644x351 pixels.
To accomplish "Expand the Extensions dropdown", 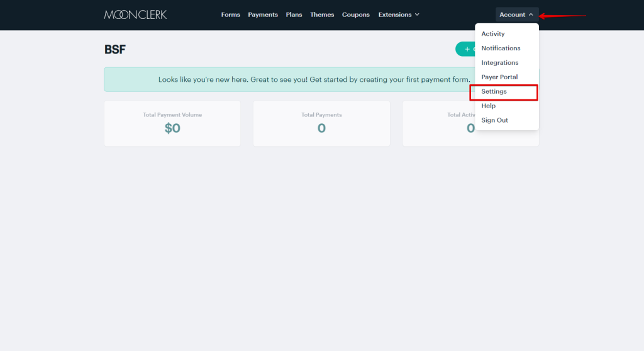I will tap(398, 14).
